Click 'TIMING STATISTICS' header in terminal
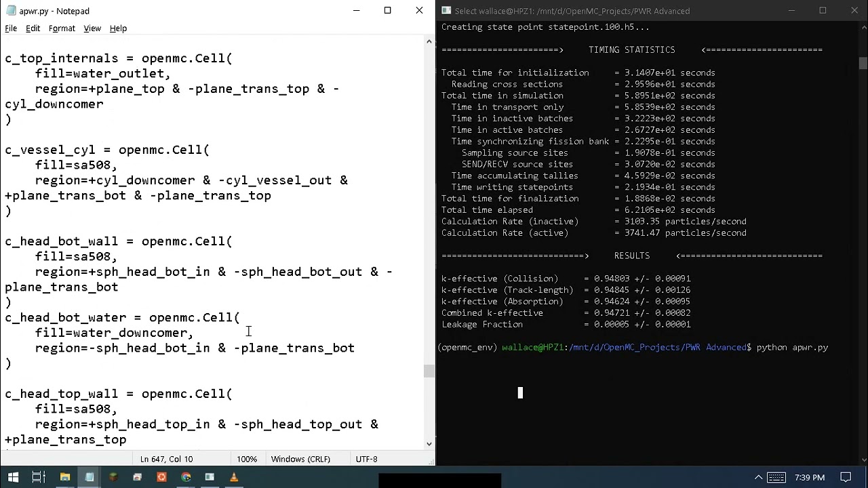868x488 pixels. click(631, 49)
